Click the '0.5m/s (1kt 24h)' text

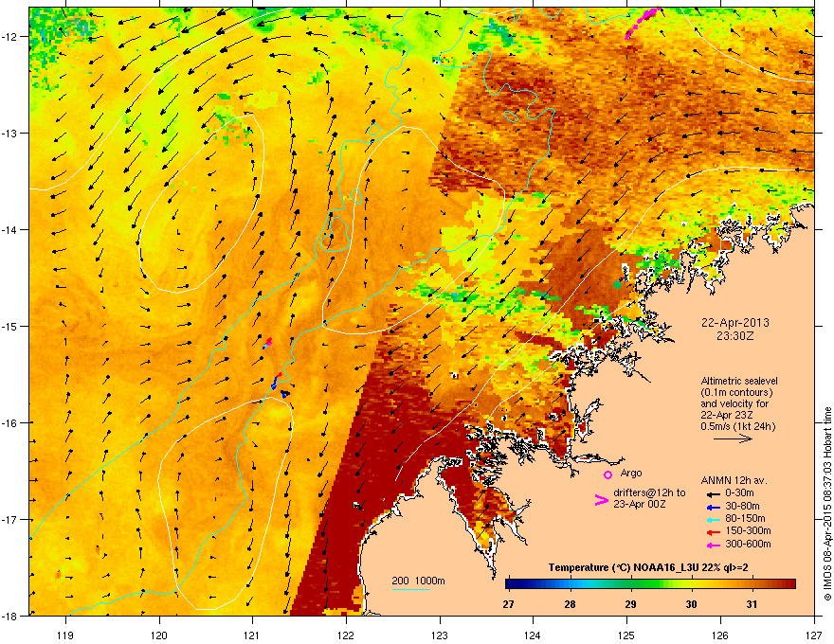point(737,426)
